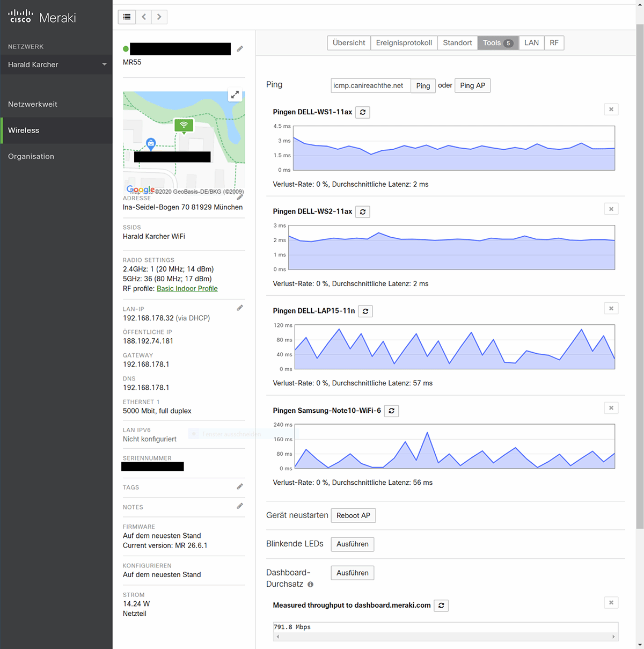Screen dimensions: 644x649
Task: Edit Notes with the pencil icon
Action: 240,506
